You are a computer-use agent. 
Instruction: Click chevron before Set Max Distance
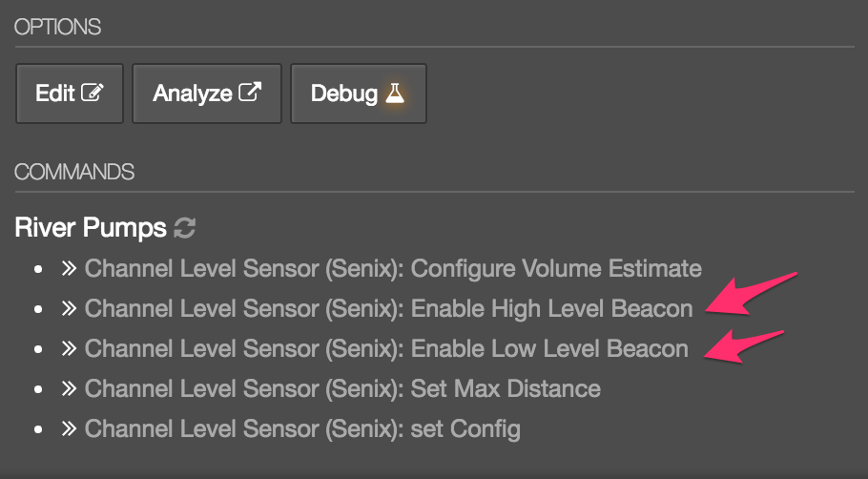click(70, 389)
